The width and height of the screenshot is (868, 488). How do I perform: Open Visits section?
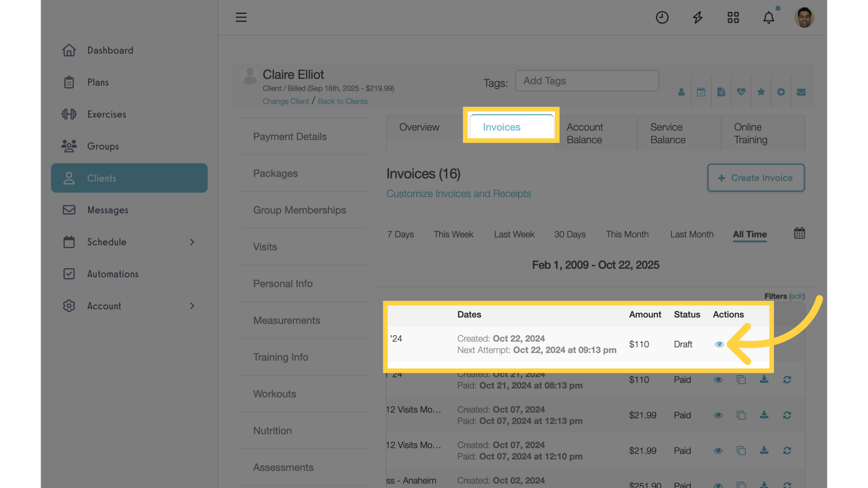tap(304, 247)
